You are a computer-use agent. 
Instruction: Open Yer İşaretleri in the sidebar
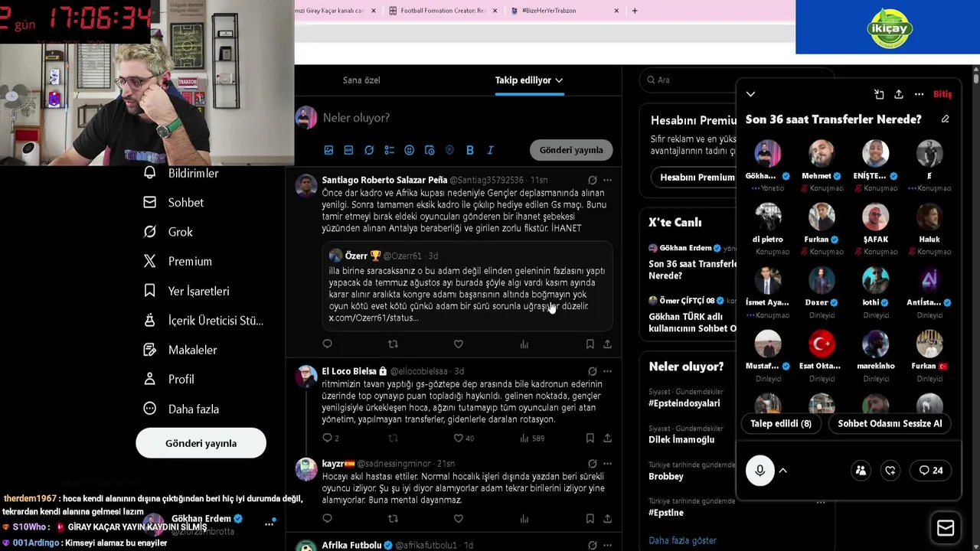pos(186,292)
